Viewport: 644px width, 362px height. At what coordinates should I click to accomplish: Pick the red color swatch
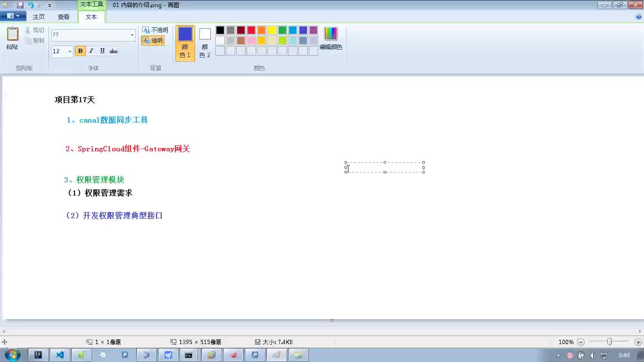[x=251, y=30]
